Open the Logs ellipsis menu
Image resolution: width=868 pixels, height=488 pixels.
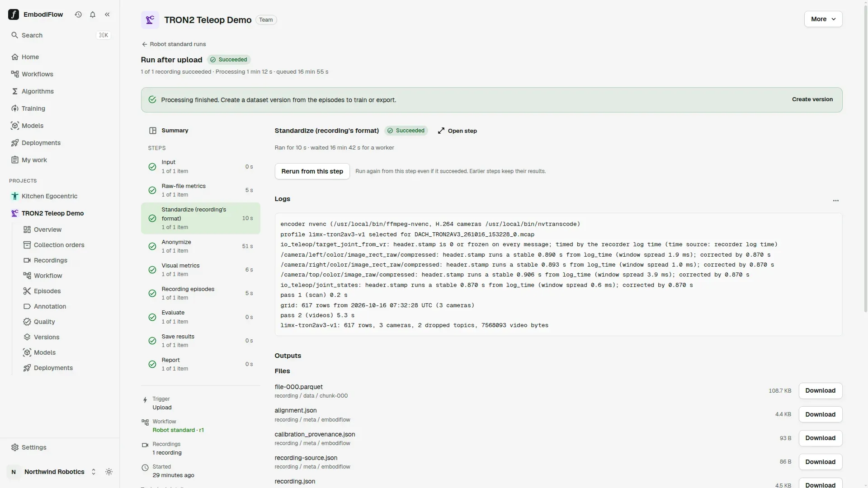(x=836, y=201)
